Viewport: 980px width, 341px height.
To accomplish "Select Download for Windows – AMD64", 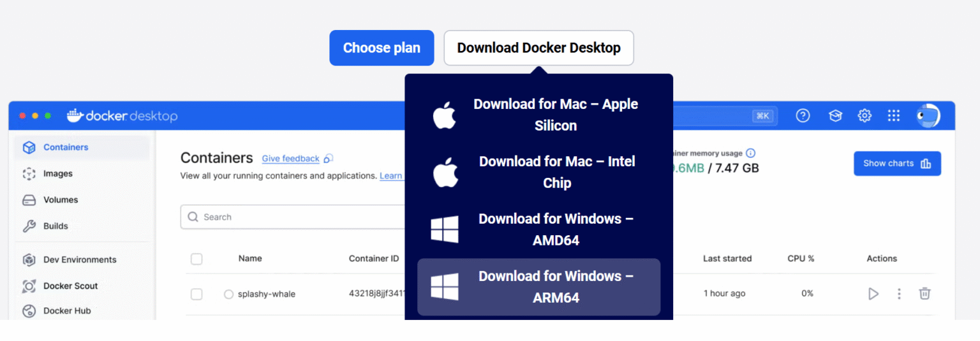I will [x=538, y=229].
